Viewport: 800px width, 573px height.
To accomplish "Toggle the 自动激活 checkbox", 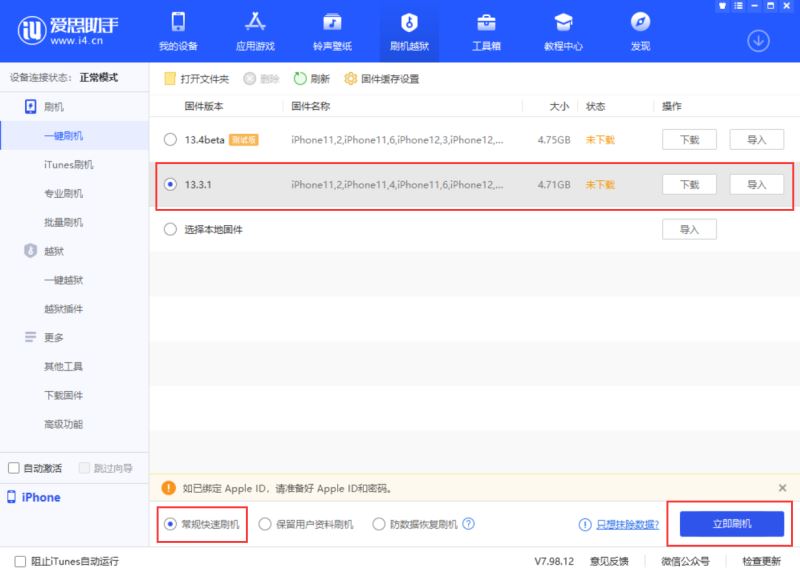I will [x=14, y=468].
